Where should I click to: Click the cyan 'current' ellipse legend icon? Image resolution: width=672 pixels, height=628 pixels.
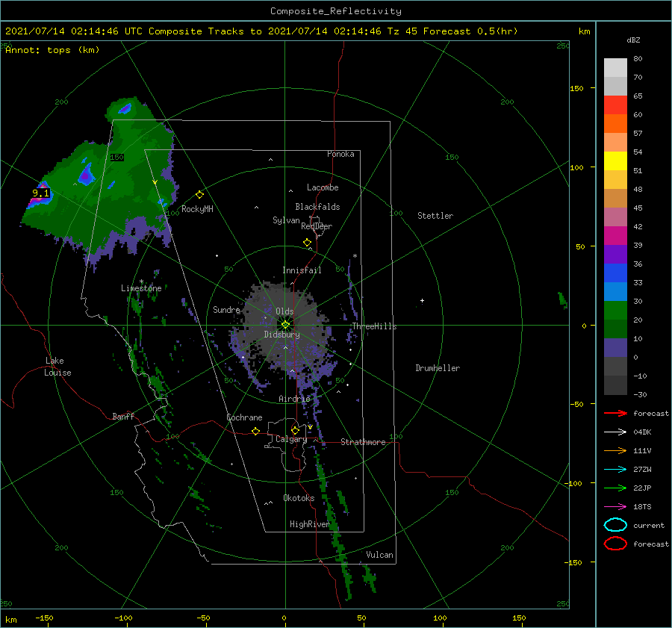click(x=615, y=525)
